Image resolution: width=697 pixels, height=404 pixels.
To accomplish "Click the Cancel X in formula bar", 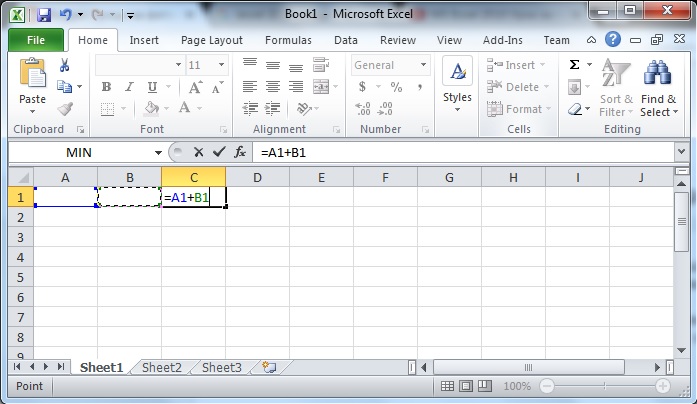I will (198, 152).
